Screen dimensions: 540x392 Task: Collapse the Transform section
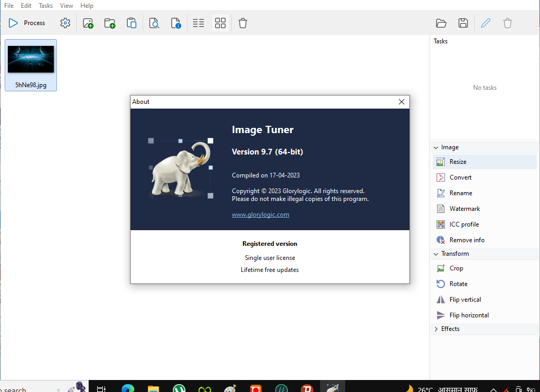point(485,254)
